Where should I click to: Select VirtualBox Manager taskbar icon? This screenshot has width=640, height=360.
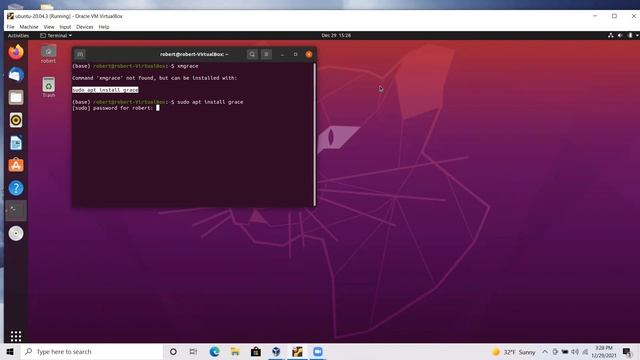276,351
